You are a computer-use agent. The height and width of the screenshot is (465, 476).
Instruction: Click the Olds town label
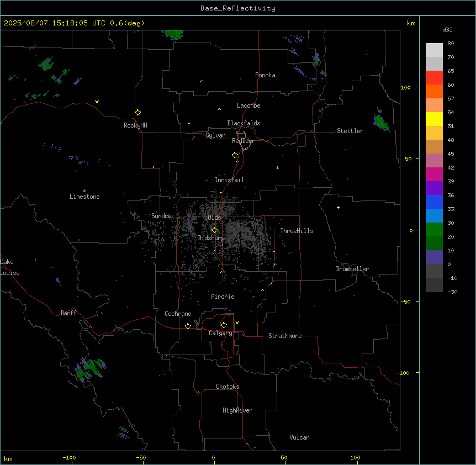pos(214,218)
